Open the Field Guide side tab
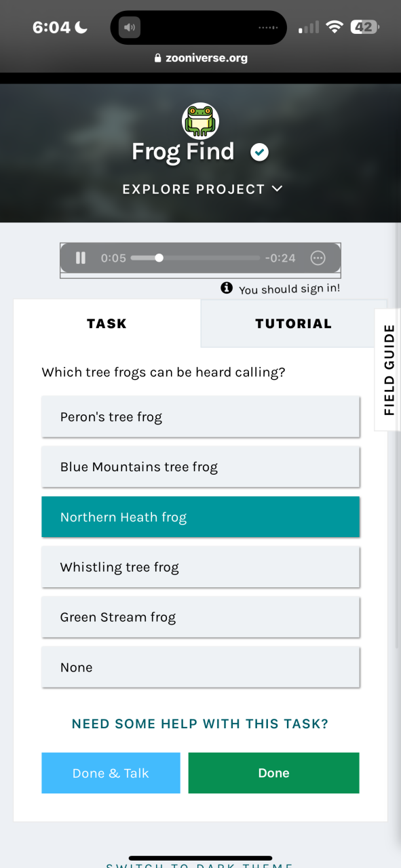 click(389, 370)
